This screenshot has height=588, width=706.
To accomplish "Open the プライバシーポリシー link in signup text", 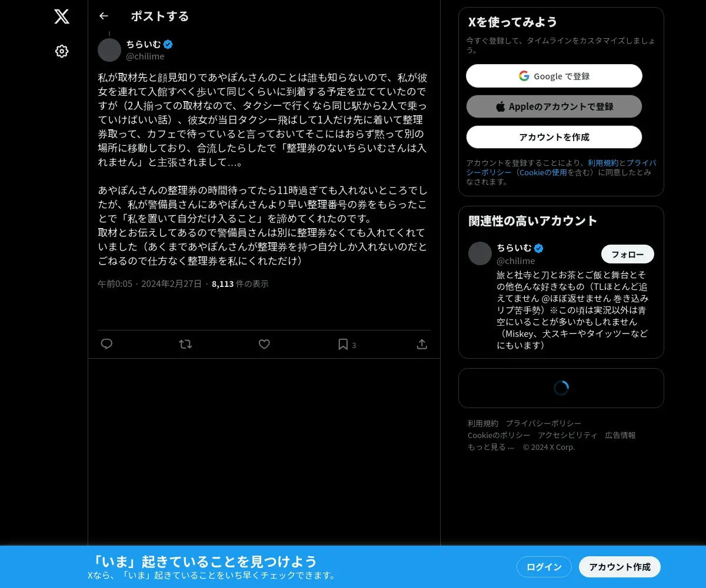I will [561, 168].
